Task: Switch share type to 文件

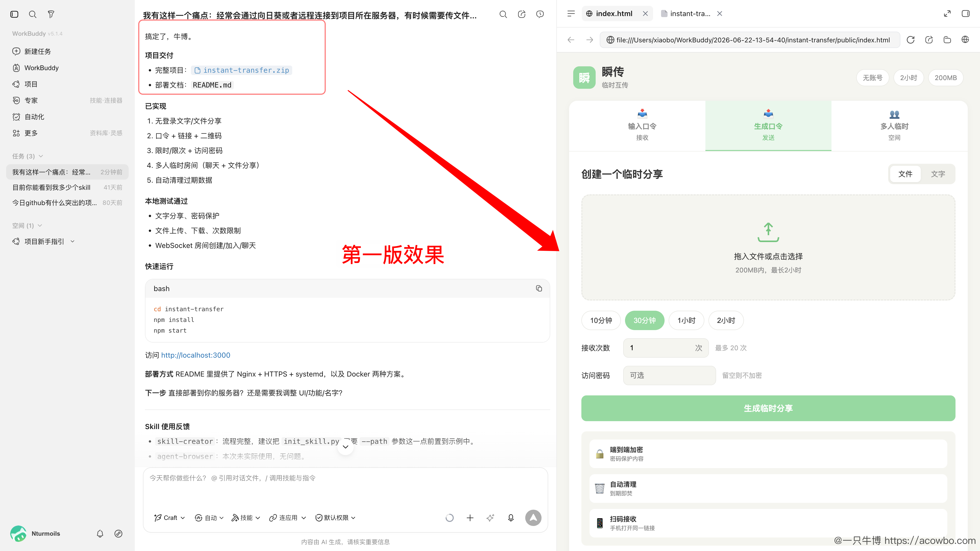Action: 905,174
